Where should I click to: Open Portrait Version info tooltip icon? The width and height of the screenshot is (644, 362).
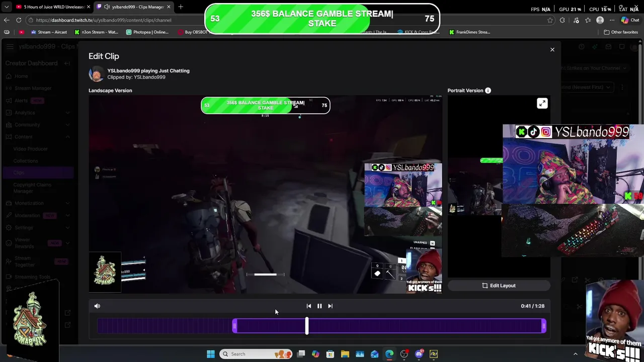pyautogui.click(x=488, y=90)
